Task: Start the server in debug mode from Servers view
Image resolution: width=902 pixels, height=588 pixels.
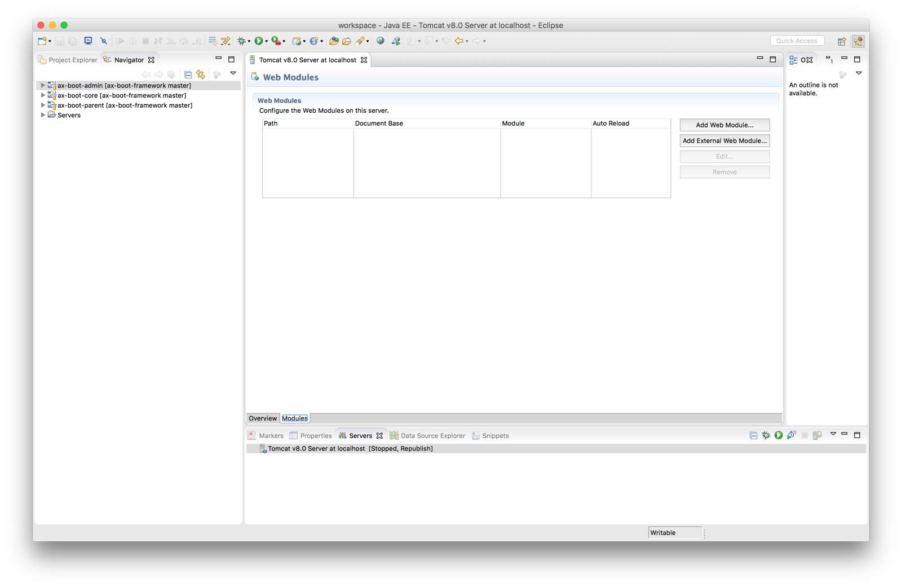Action: pyautogui.click(x=766, y=435)
